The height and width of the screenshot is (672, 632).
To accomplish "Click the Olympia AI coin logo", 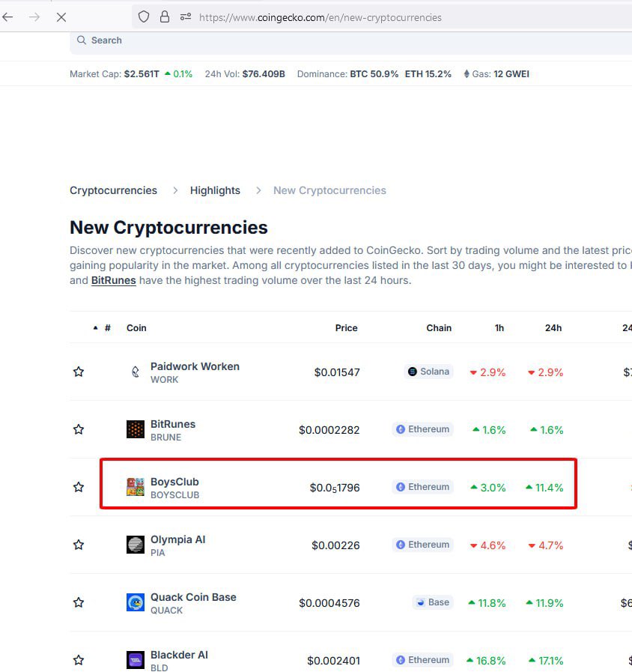I will point(135,545).
